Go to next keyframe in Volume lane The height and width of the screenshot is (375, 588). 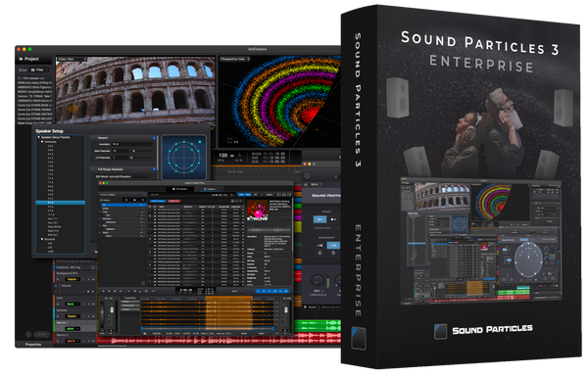[93, 291]
